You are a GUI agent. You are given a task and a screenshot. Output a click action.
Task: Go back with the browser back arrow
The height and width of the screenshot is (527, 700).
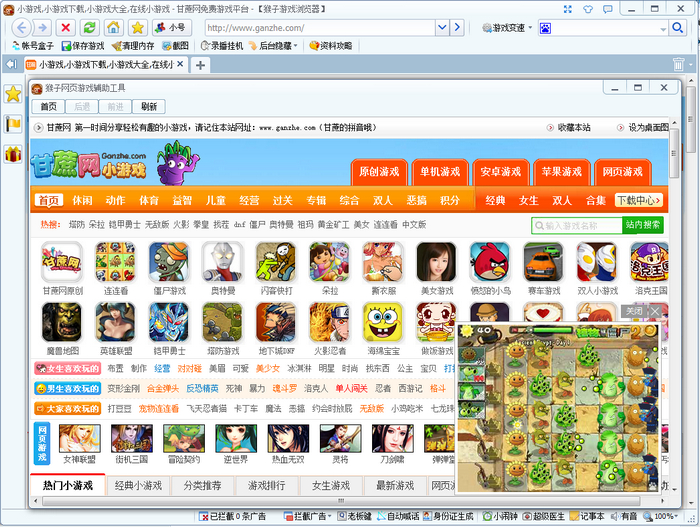[x=21, y=28]
